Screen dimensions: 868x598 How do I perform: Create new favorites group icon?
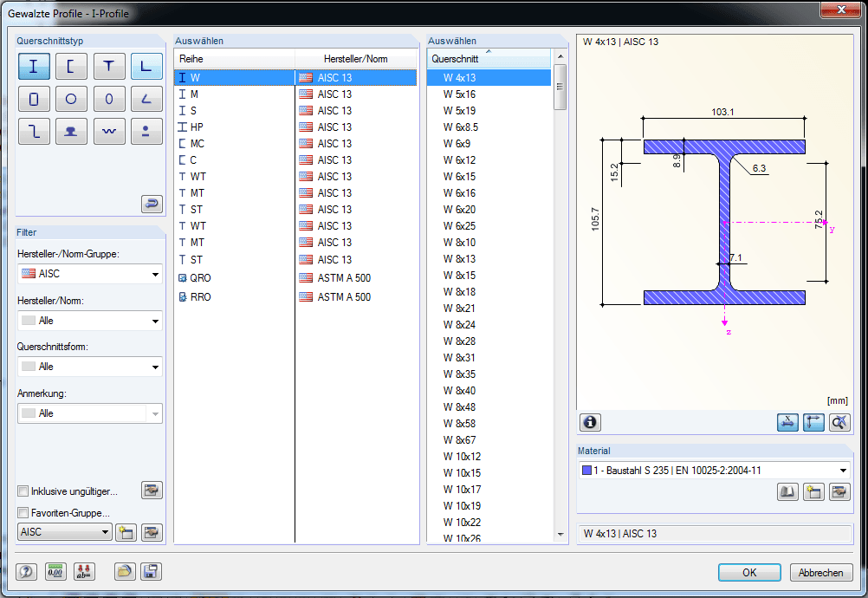click(x=126, y=533)
